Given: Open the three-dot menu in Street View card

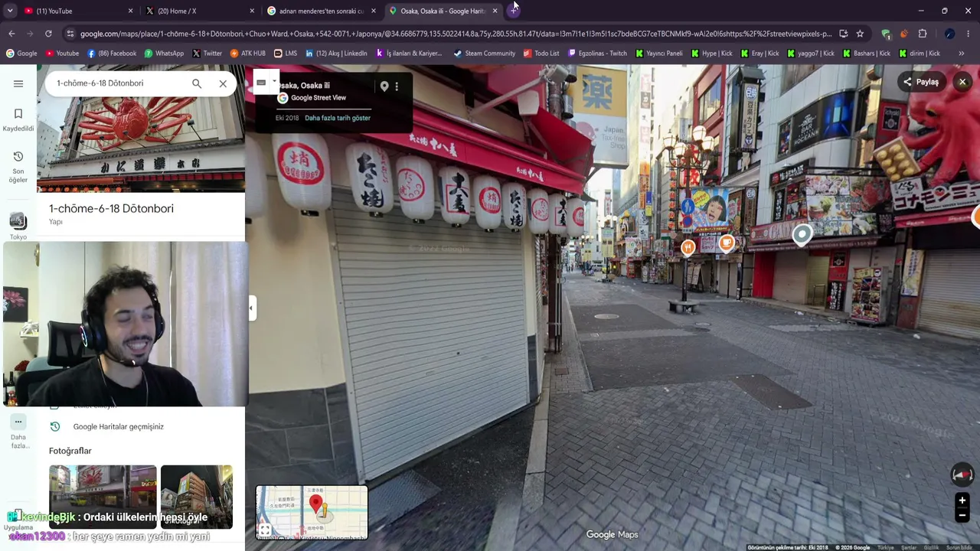Looking at the screenshot, I should [x=397, y=86].
